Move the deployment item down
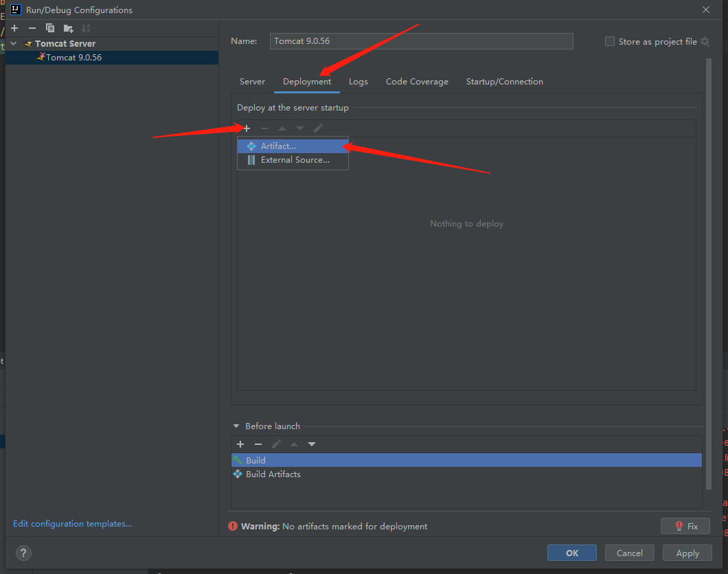Screen dimensions: 728x574 click(300, 128)
